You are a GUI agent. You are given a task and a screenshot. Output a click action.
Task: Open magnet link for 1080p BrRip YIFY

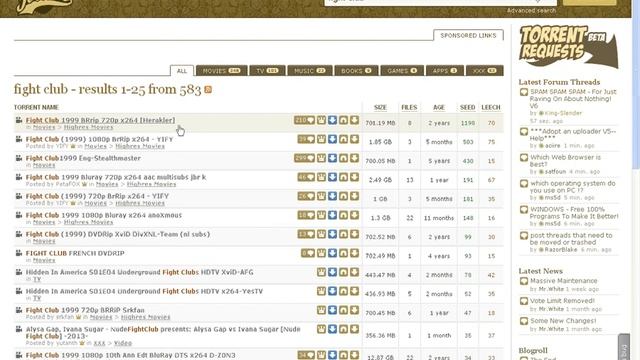point(344,139)
